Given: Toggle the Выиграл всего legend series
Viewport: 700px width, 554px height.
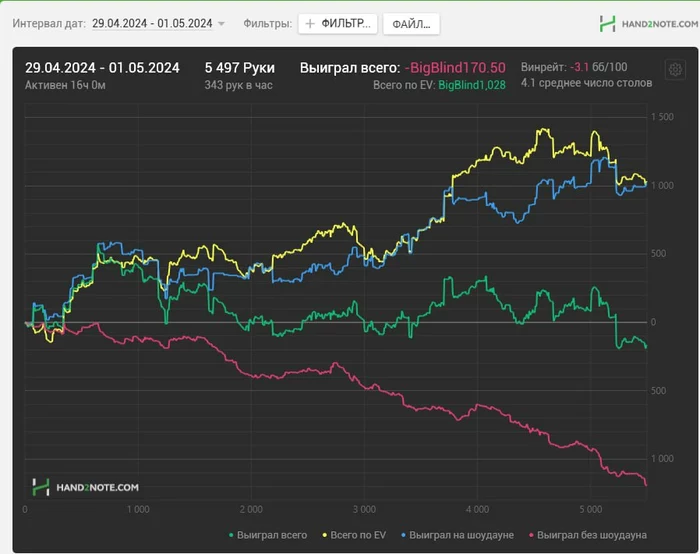Looking at the screenshot, I should [268, 535].
